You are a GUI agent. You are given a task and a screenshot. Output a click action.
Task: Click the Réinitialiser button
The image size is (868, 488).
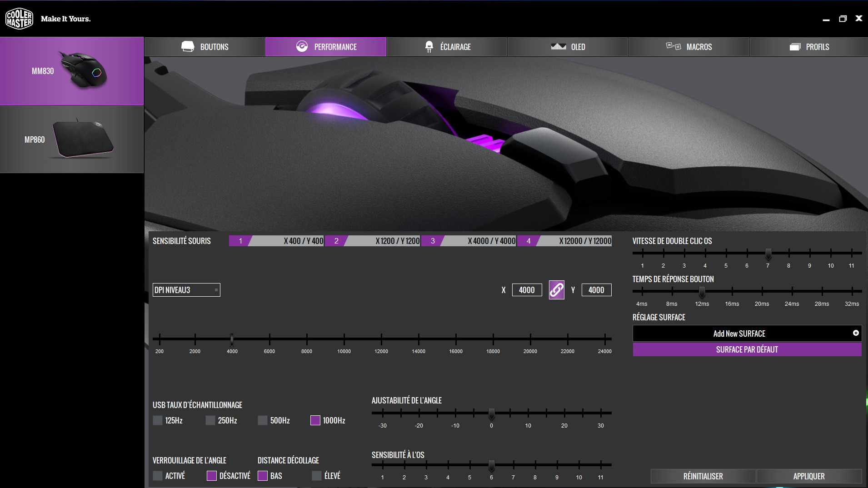tap(703, 476)
